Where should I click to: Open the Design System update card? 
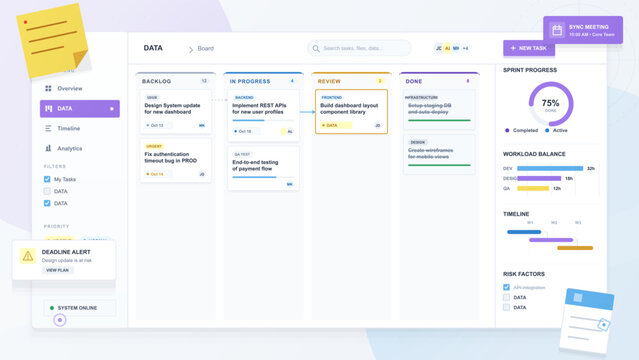click(176, 112)
